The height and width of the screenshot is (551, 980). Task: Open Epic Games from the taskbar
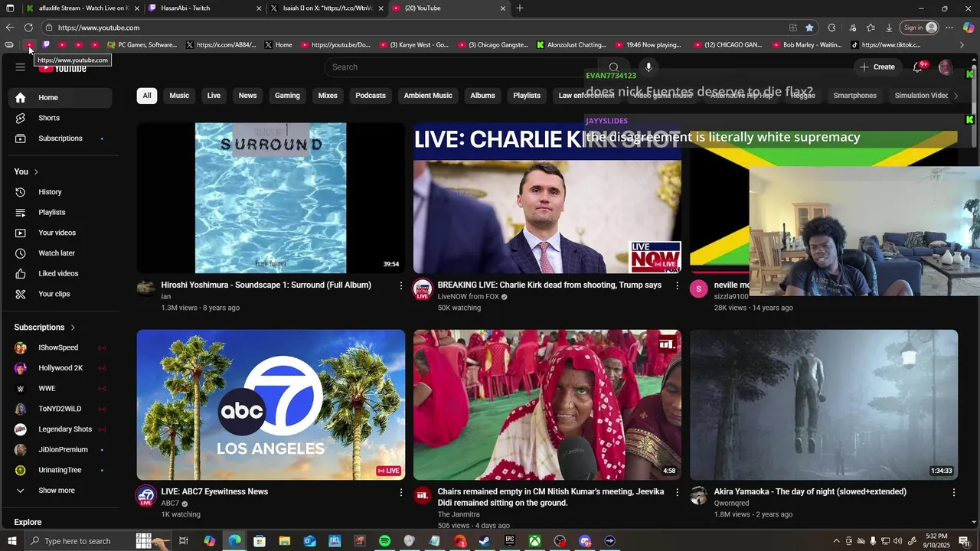tap(510, 541)
